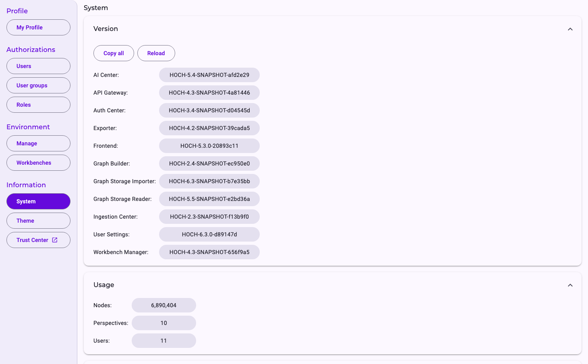Select Manage under Environment

pos(38,143)
